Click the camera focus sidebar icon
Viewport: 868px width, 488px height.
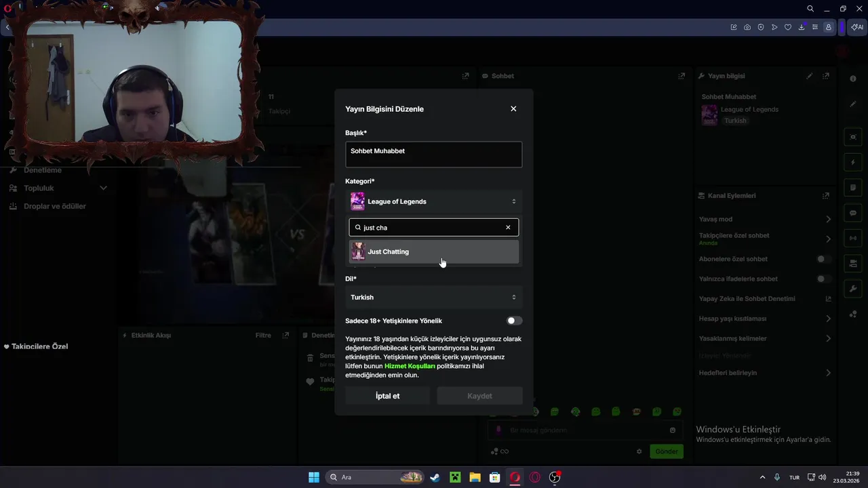(853, 137)
